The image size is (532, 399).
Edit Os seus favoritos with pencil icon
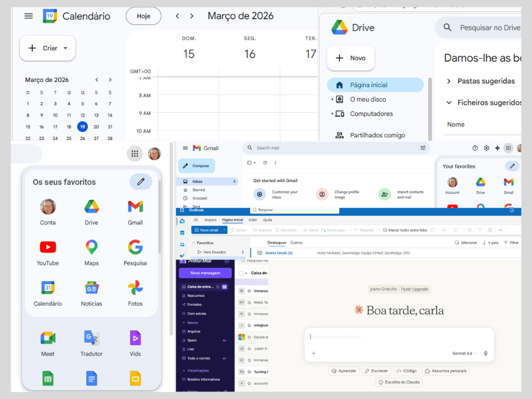tap(140, 182)
